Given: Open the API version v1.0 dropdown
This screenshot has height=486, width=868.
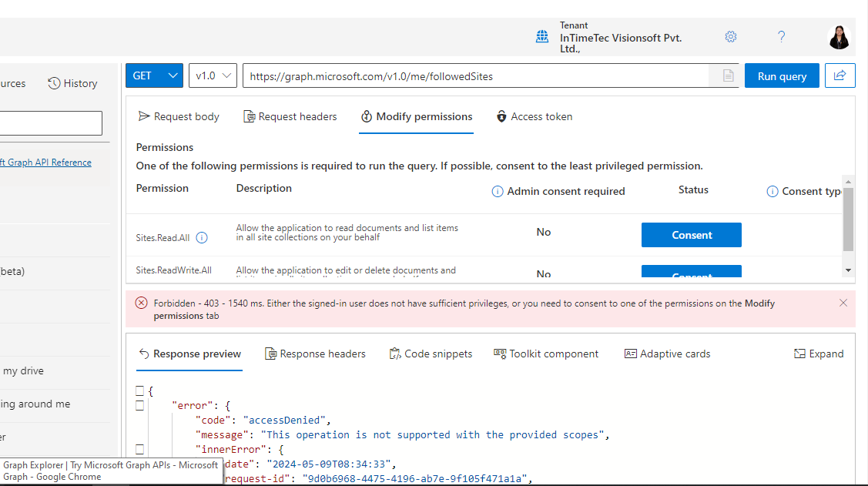Looking at the screenshot, I should [x=213, y=75].
